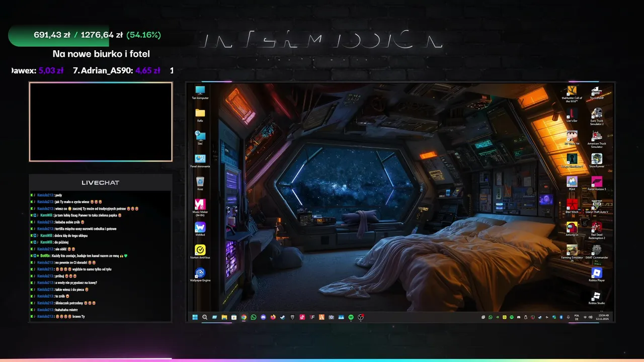The width and height of the screenshot is (644, 362).
Task: Select the Kosz recycle bin icon
Action: pos(200,184)
